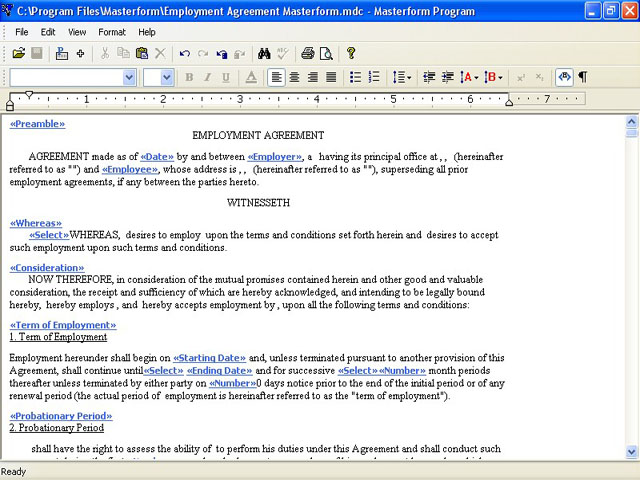Click the «Probationary Period» field link
The width and height of the screenshot is (640, 480).
pos(61,416)
